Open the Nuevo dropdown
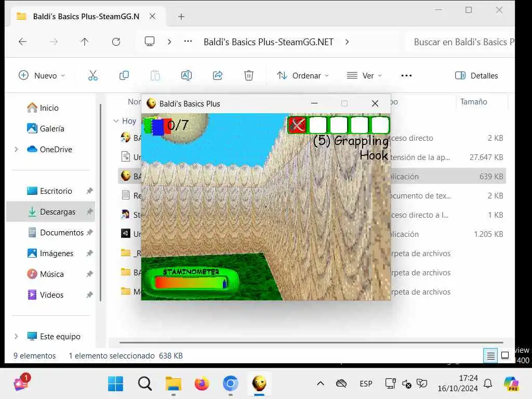The image size is (532, 399). point(42,75)
